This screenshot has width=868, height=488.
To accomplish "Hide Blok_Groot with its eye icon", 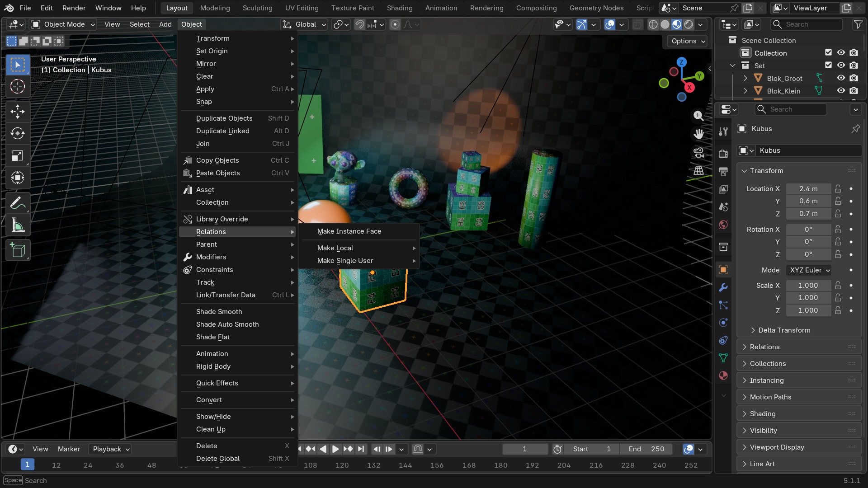I will tap(841, 78).
